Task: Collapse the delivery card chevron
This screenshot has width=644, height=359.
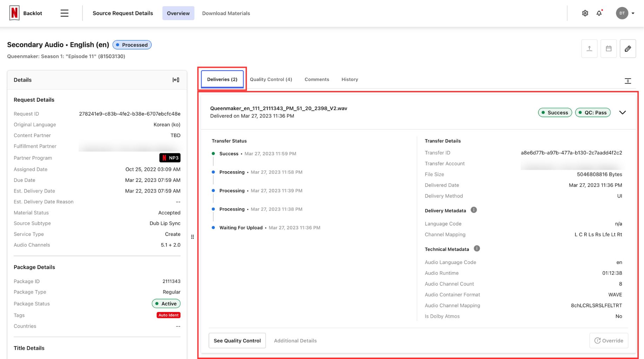Action: pyautogui.click(x=623, y=112)
